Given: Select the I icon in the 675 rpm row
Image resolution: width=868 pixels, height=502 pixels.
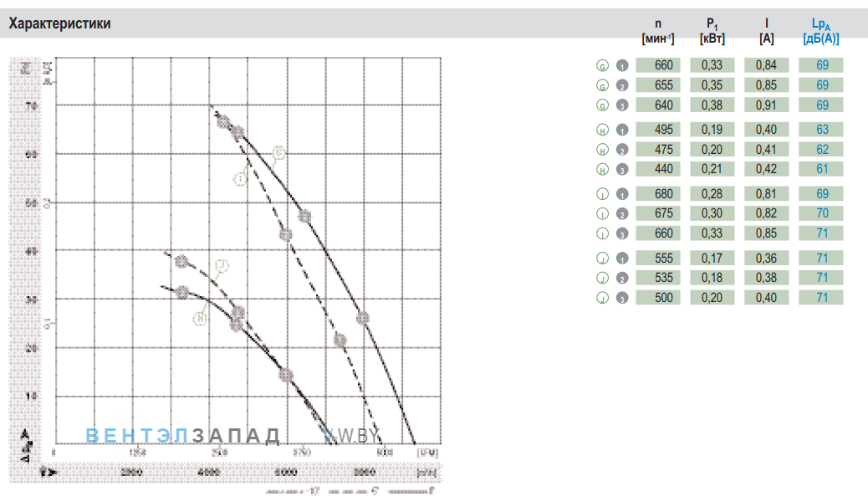Looking at the screenshot, I should pyautogui.click(x=602, y=214).
